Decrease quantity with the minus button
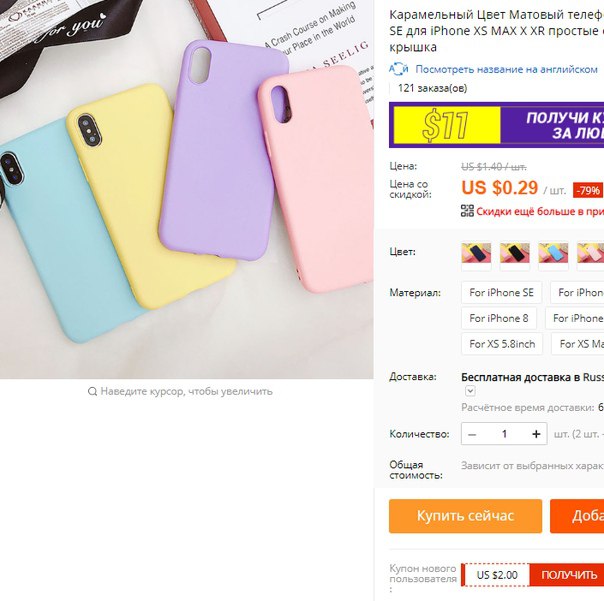The image size is (604, 601). (472, 434)
